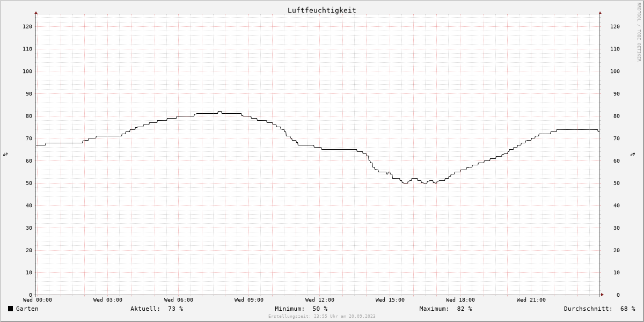Click the Wed 12:00 axis label

tap(320, 300)
